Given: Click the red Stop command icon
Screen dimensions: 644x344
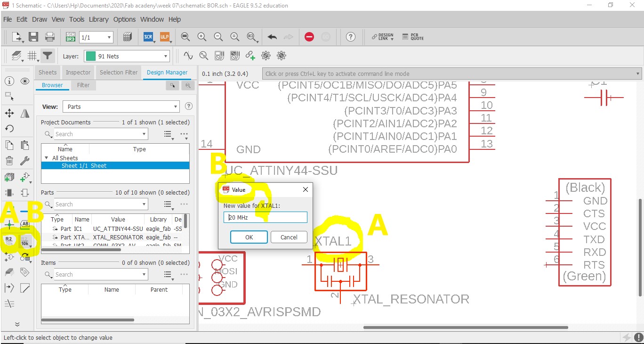Looking at the screenshot, I should tap(309, 37).
